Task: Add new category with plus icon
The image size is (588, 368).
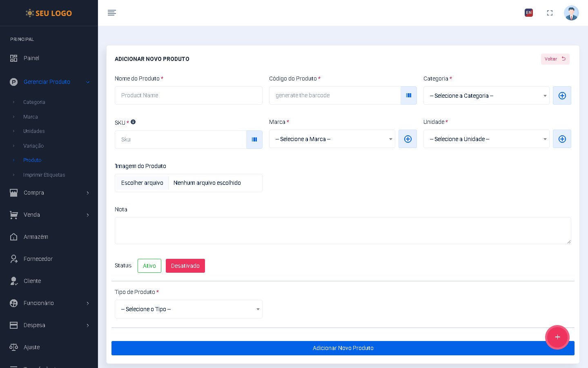Action: (x=562, y=96)
